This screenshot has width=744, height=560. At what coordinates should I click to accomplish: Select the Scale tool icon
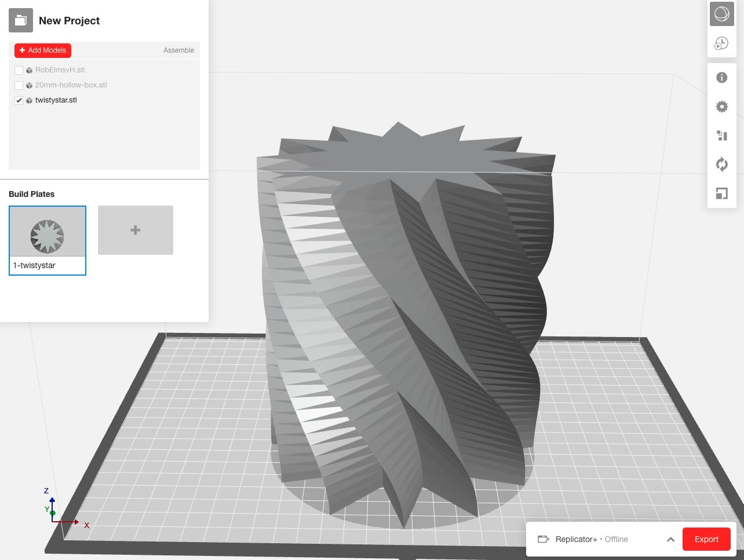(721, 193)
